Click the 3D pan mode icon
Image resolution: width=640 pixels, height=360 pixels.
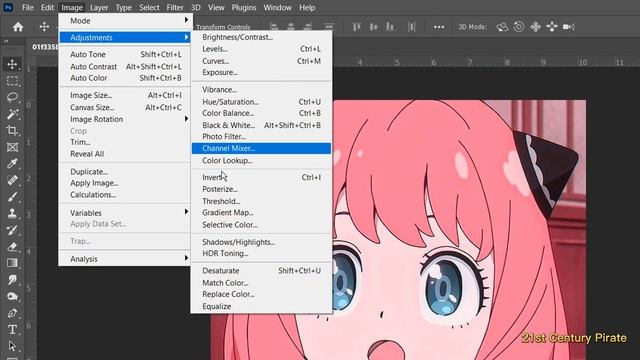(536, 27)
